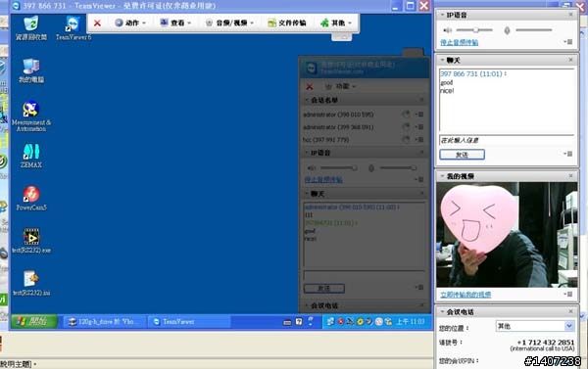Mute the speaker icon in right IP语音 widget
This screenshot has height=369, width=588.
pyautogui.click(x=448, y=30)
